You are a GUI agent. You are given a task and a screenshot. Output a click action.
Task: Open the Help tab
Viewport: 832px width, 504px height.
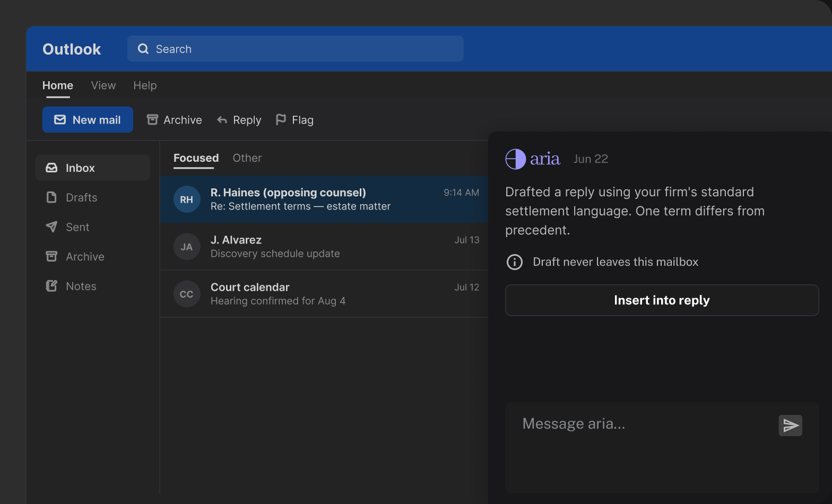145,85
